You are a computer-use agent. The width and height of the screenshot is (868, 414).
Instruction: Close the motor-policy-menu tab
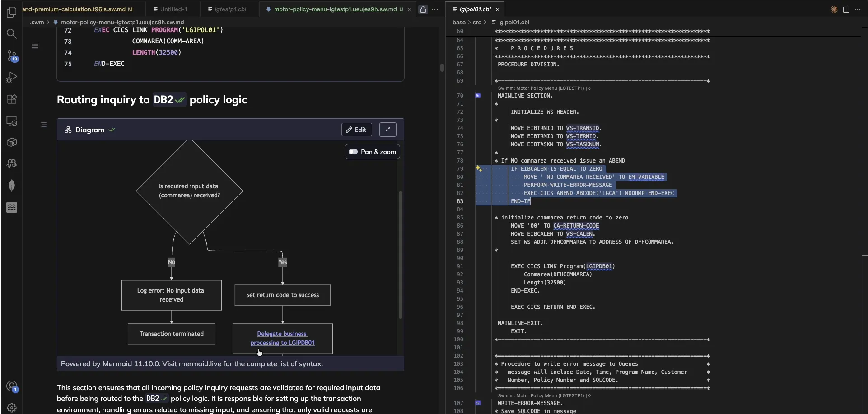tap(410, 9)
